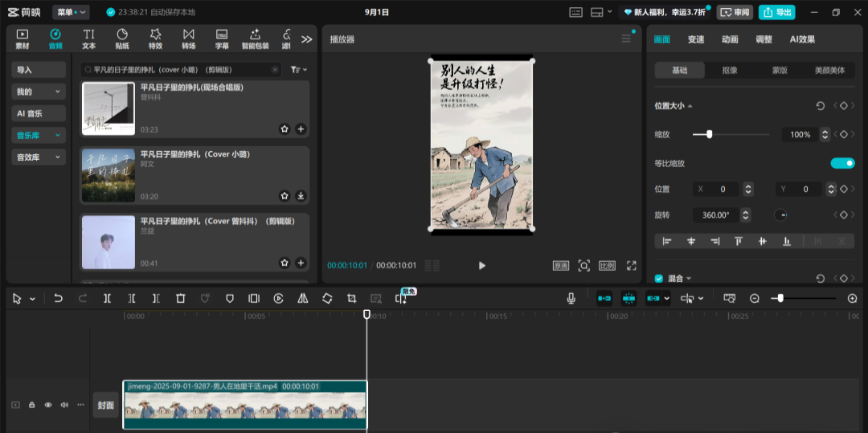Screen dimensions: 868x433
Task: Download the Cover 小璐 track by 阿文
Action: (301, 196)
